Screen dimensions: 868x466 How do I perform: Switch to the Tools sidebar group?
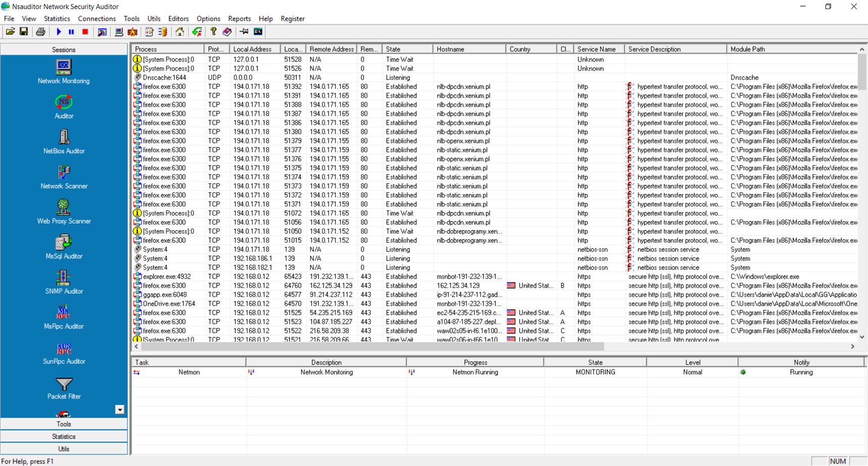click(64, 424)
